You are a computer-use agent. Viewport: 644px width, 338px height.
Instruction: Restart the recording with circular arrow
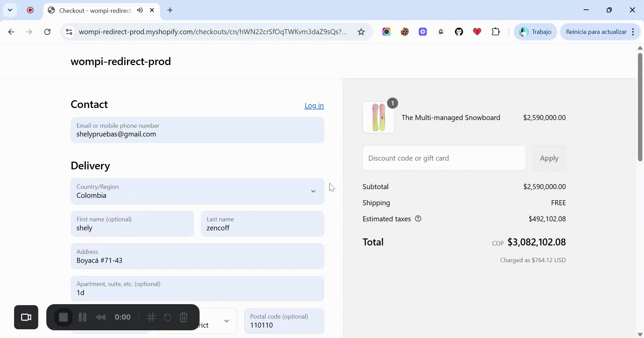pos(167,317)
